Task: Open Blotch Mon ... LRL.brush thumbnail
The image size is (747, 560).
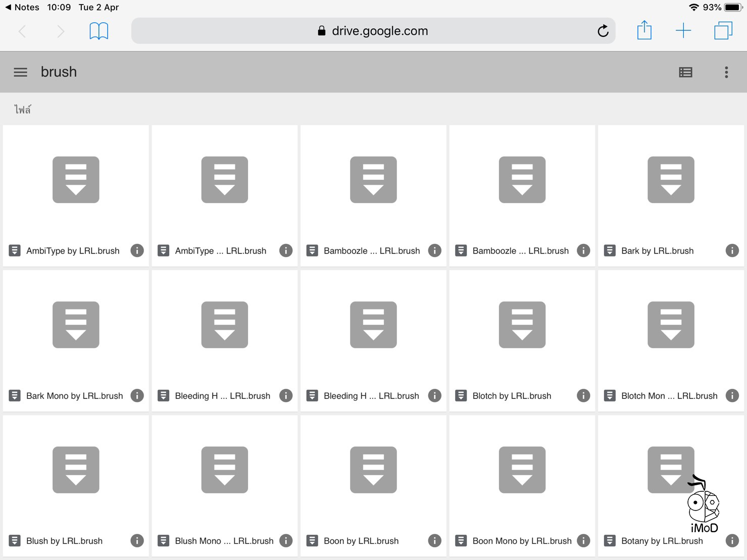Action: [x=671, y=325]
